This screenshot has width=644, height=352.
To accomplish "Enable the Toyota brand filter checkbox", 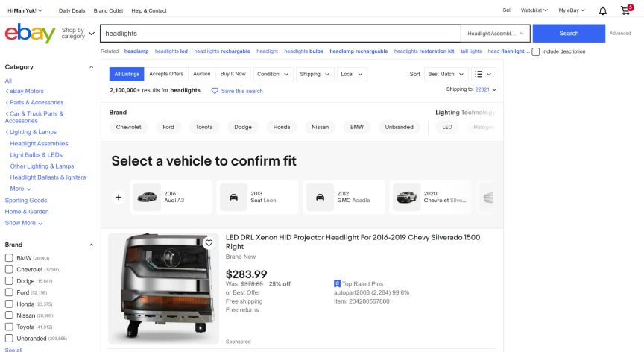I will tap(9, 327).
